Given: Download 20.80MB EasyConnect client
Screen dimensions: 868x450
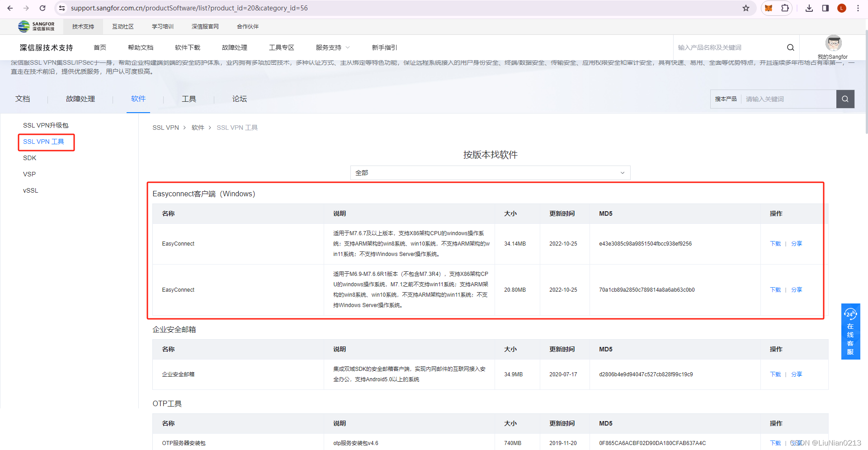Looking at the screenshot, I should tap(775, 290).
